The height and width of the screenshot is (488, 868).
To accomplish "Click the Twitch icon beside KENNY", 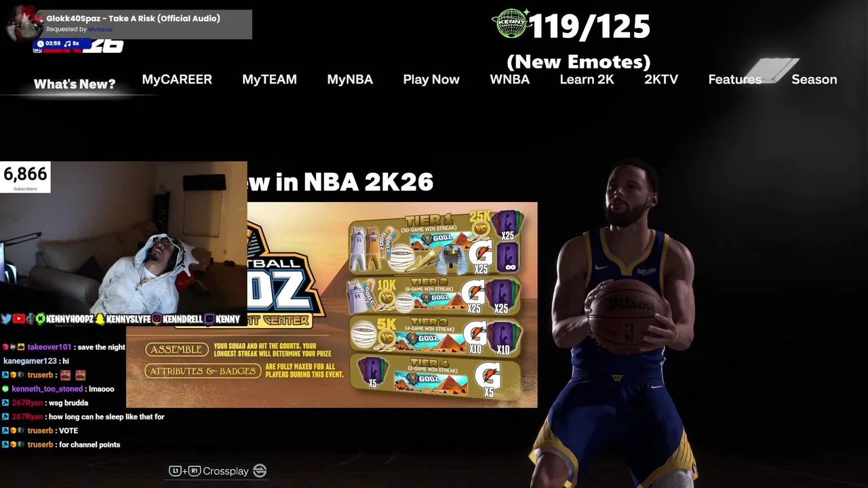I will pyautogui.click(x=209, y=319).
